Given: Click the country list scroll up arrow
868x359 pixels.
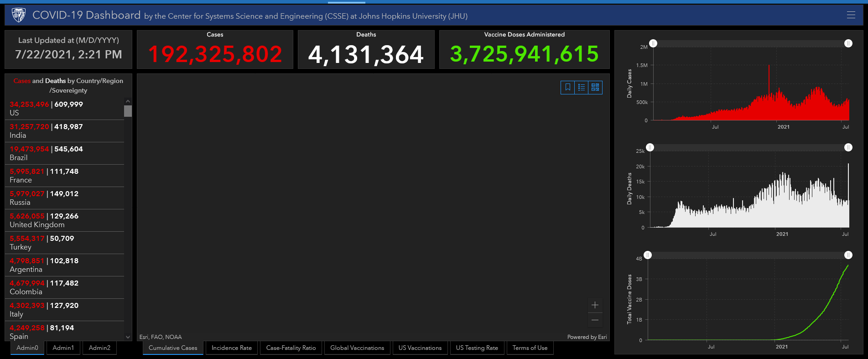Looking at the screenshot, I should 128,101.
